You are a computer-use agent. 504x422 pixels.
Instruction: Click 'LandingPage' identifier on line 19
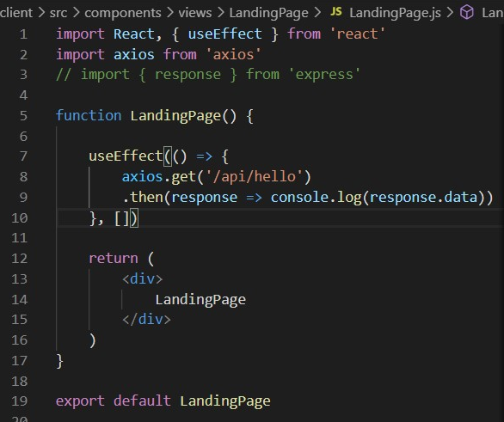pyautogui.click(x=225, y=401)
